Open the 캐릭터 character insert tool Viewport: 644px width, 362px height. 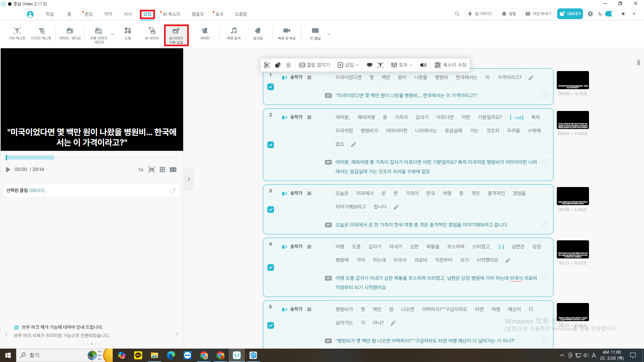(x=205, y=34)
